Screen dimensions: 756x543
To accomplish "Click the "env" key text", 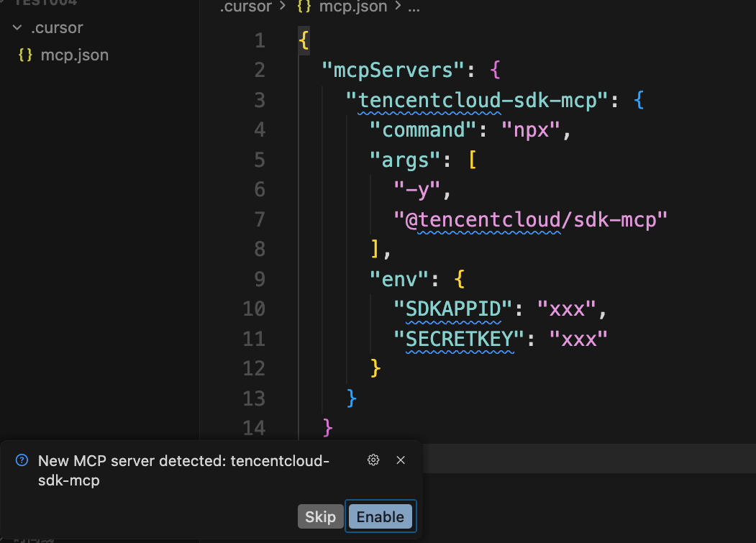I will click(399, 279).
